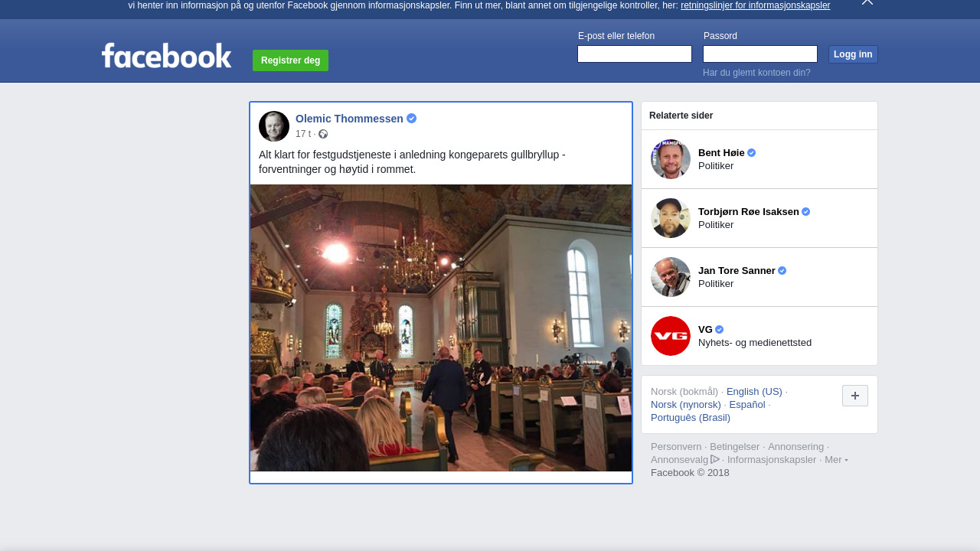The height and width of the screenshot is (551, 980).
Task: Open Bent Høie's profile picture
Action: pyautogui.click(x=671, y=159)
